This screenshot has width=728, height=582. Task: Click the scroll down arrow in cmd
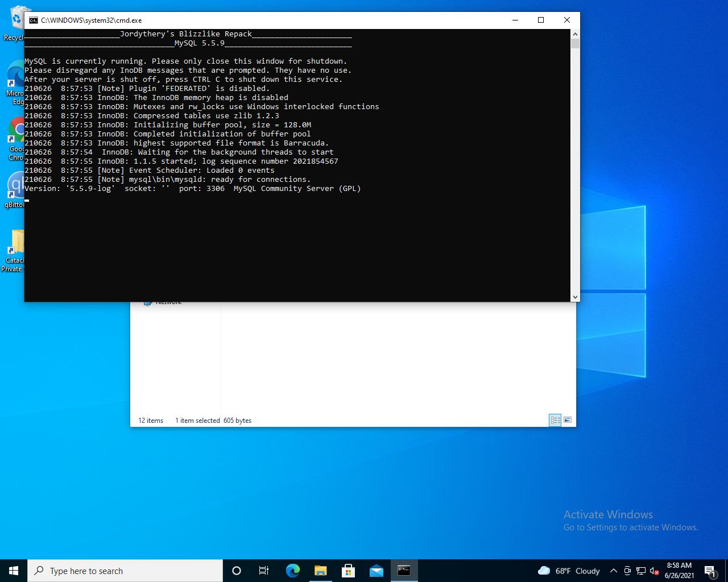(575, 297)
